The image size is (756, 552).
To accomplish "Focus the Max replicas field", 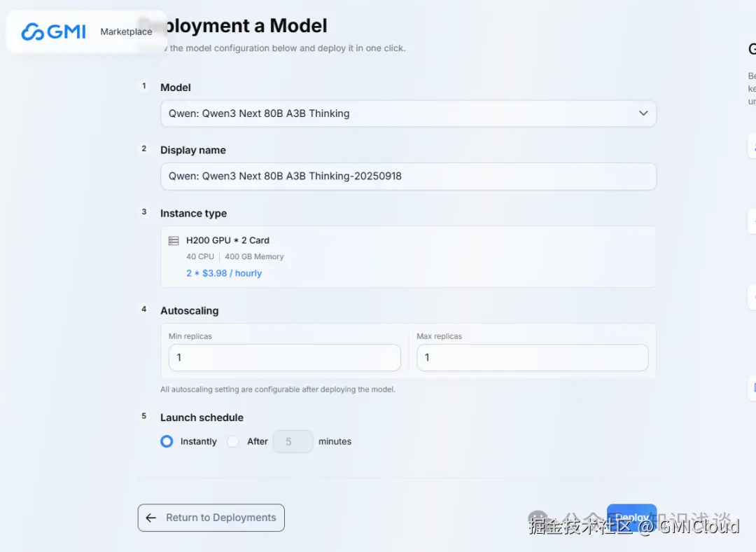I will pyautogui.click(x=532, y=357).
